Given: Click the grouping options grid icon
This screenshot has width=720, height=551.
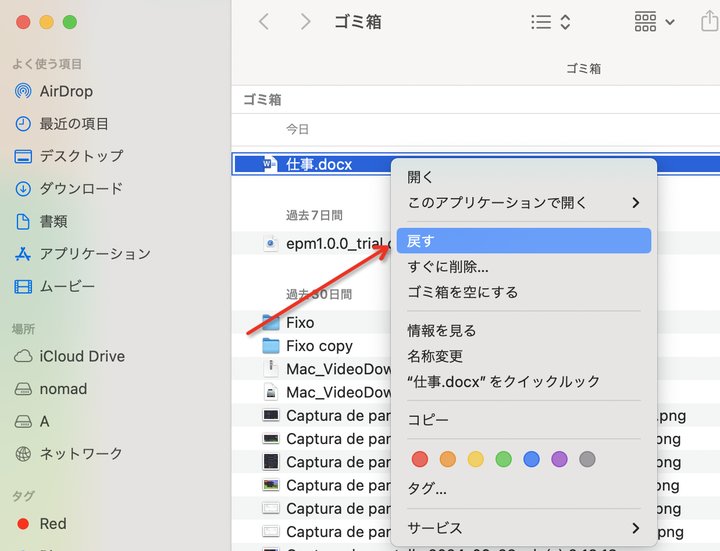Looking at the screenshot, I should coord(645,22).
